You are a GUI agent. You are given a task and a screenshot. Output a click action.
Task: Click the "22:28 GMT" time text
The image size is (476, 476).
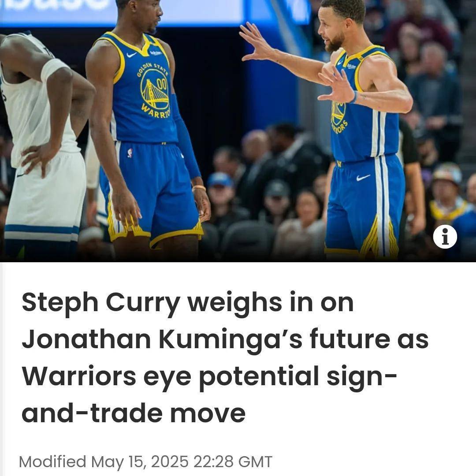pyautogui.click(x=233, y=462)
